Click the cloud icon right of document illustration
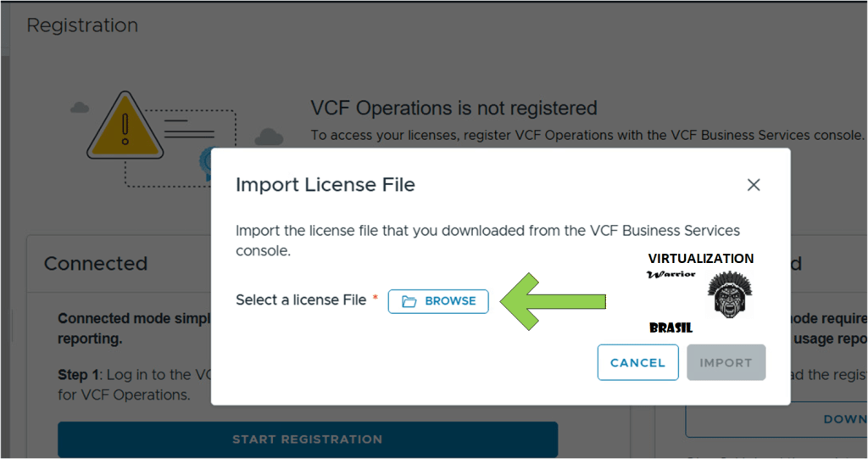The height and width of the screenshot is (459, 868). [270, 136]
